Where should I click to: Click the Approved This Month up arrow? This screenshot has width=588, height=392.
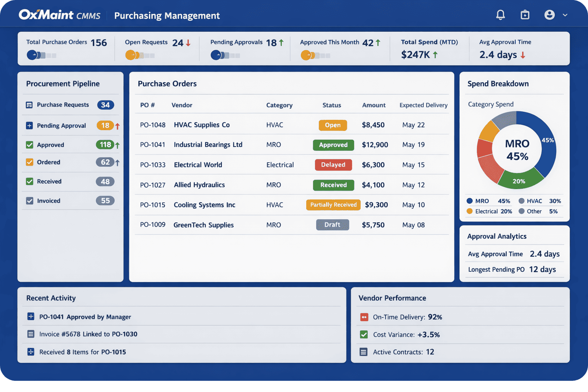378,43
